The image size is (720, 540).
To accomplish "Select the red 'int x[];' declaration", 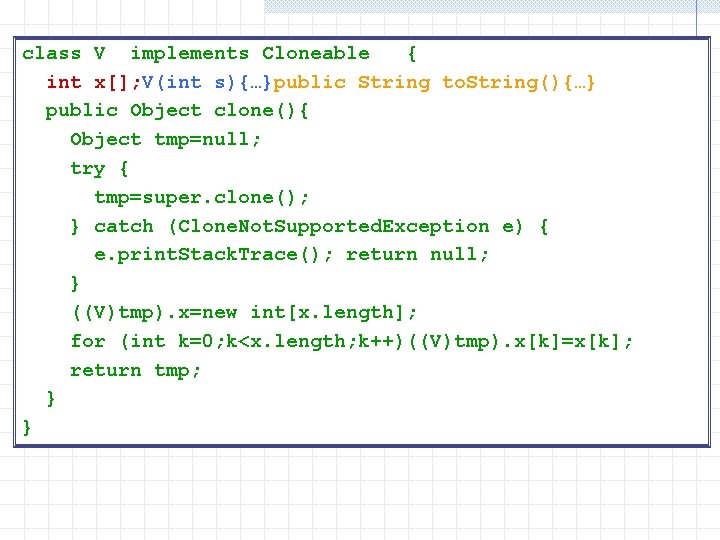I will tap(93, 83).
